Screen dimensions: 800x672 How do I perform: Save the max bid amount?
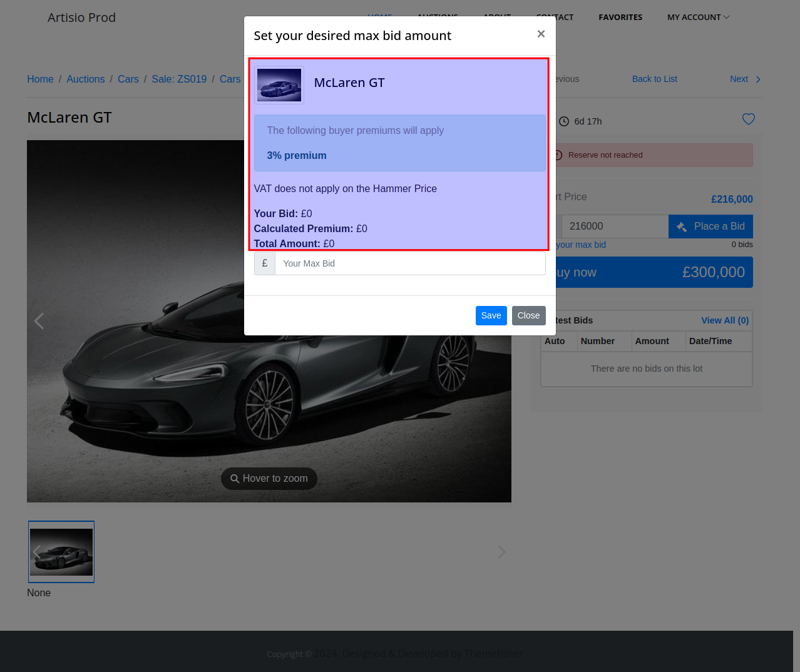pos(491,315)
